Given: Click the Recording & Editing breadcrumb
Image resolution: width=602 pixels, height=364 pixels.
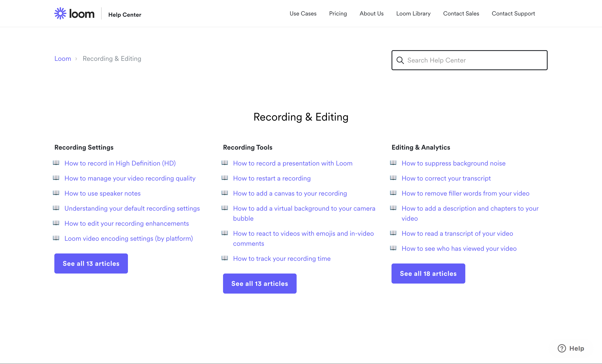Looking at the screenshot, I should 112,59.
